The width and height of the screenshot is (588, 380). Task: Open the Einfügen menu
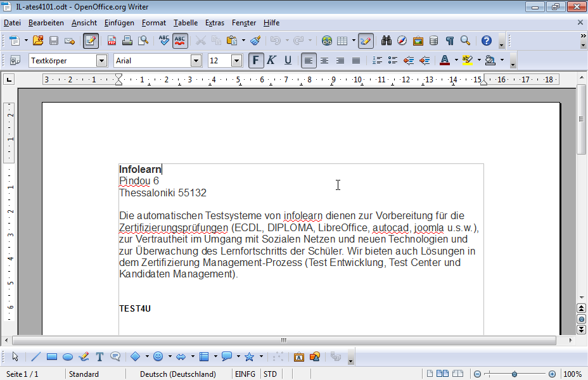pyautogui.click(x=119, y=23)
